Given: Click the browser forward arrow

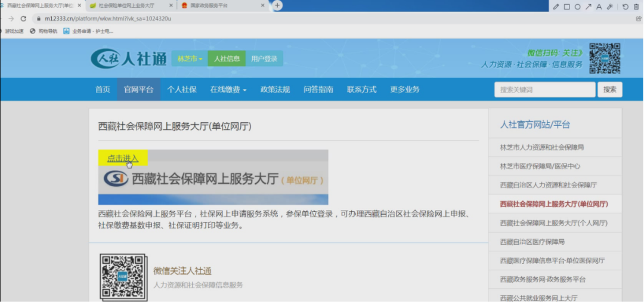Looking at the screenshot, I should pyautogui.click(x=11, y=19).
